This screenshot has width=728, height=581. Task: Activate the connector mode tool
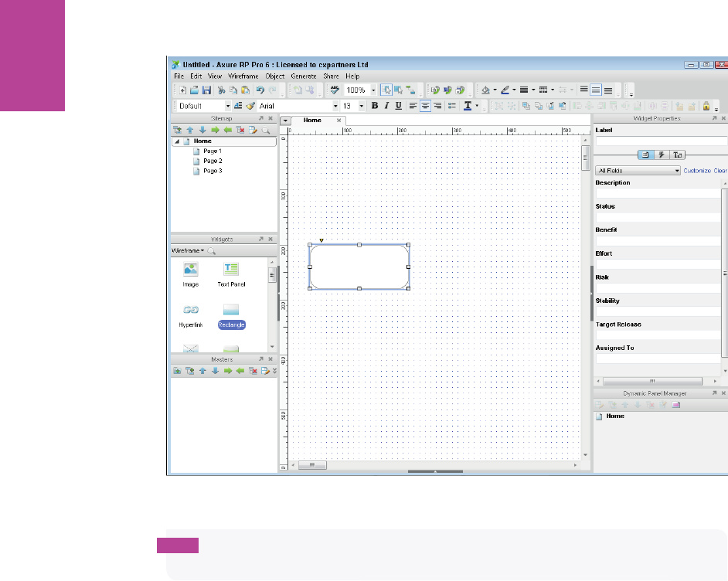click(410, 90)
